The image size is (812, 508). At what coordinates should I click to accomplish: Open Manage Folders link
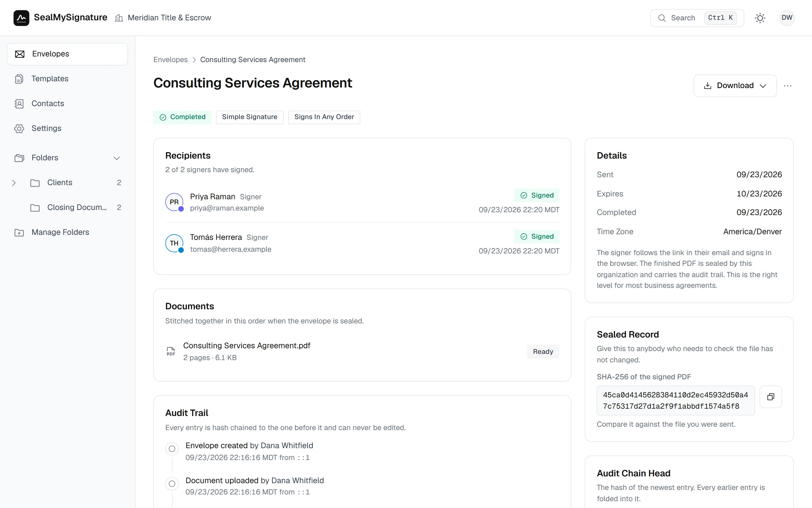(x=67, y=232)
